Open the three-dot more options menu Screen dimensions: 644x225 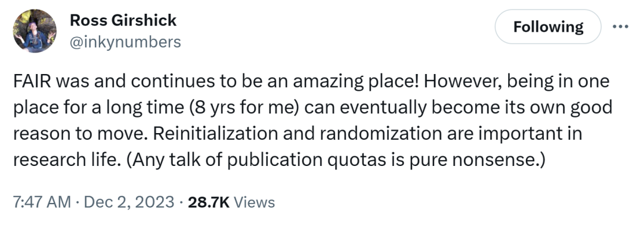tap(620, 27)
